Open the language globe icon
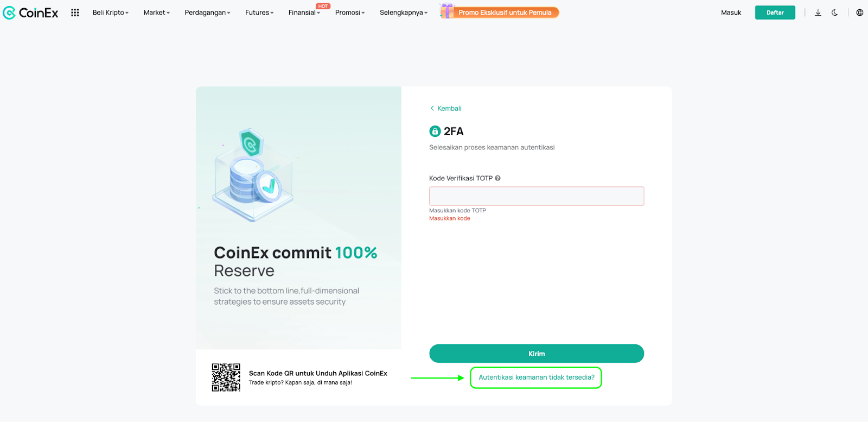This screenshot has width=868, height=422. [x=860, y=12]
